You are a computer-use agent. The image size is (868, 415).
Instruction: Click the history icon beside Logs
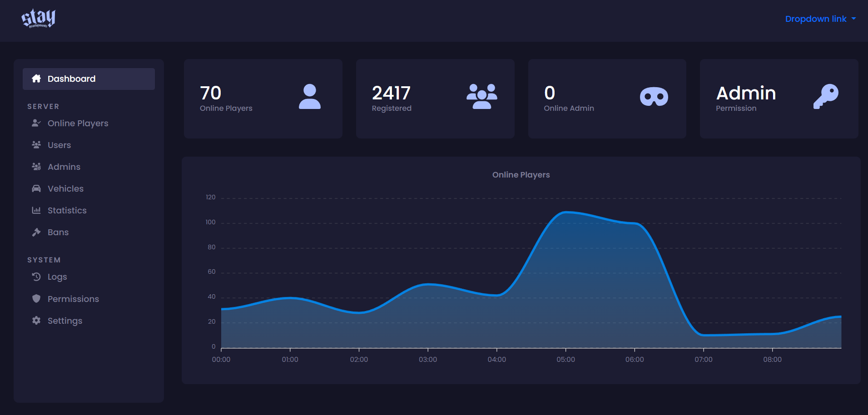(x=36, y=277)
